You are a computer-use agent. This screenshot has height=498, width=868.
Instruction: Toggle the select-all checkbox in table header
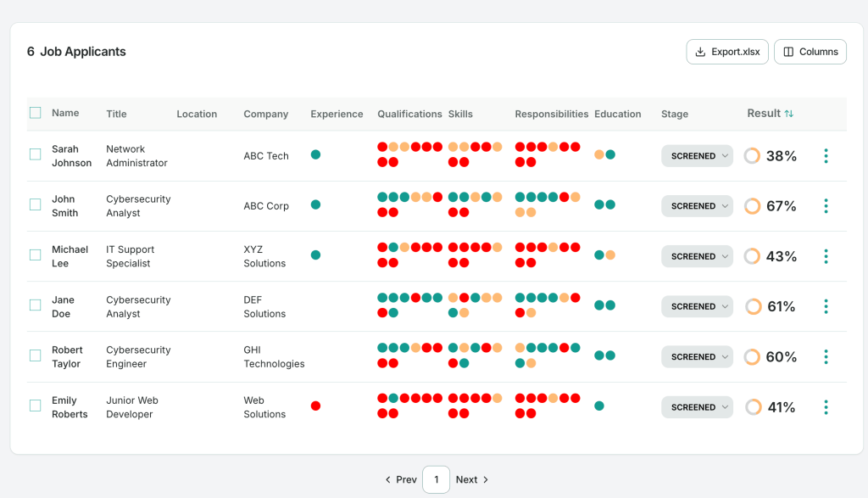pos(35,113)
